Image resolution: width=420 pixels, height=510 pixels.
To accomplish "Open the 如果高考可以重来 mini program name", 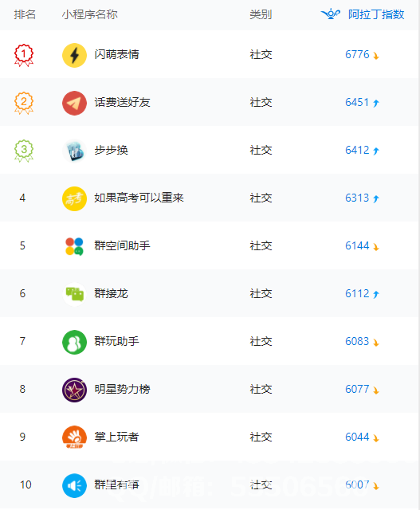I will pyautogui.click(x=139, y=198).
